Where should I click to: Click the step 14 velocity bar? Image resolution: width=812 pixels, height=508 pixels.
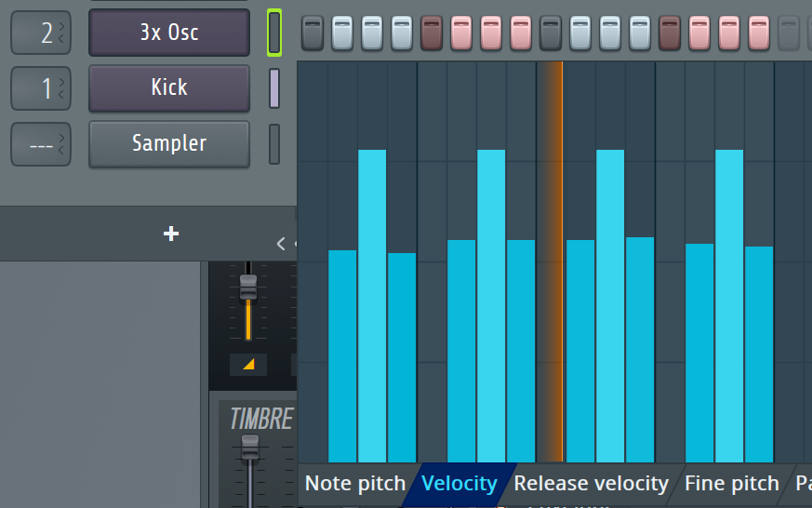coord(699,354)
